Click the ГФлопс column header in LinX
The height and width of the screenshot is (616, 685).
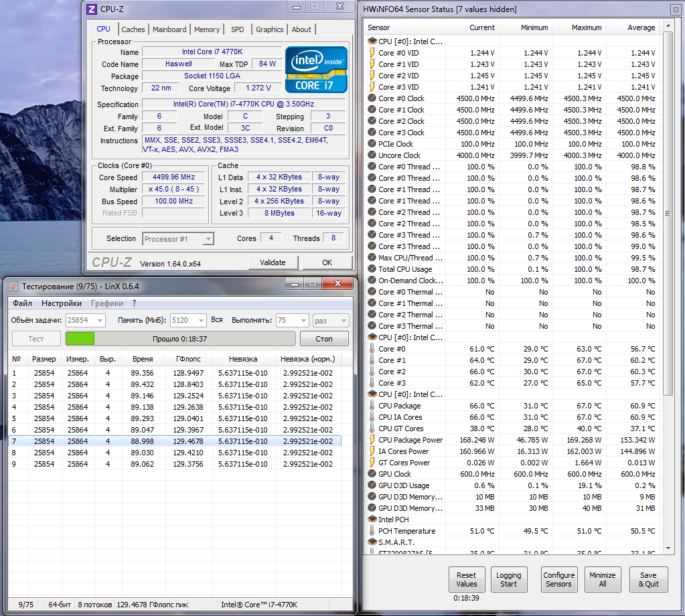coord(188,359)
